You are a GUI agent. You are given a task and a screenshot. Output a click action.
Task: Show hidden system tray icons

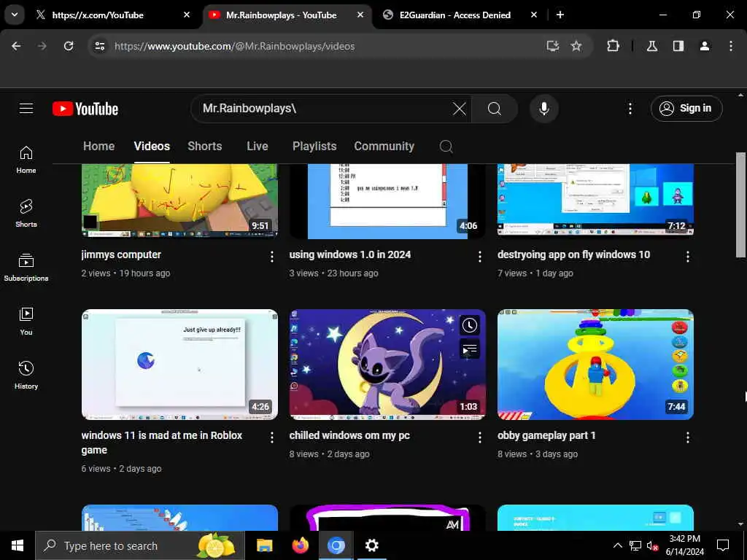click(617, 545)
